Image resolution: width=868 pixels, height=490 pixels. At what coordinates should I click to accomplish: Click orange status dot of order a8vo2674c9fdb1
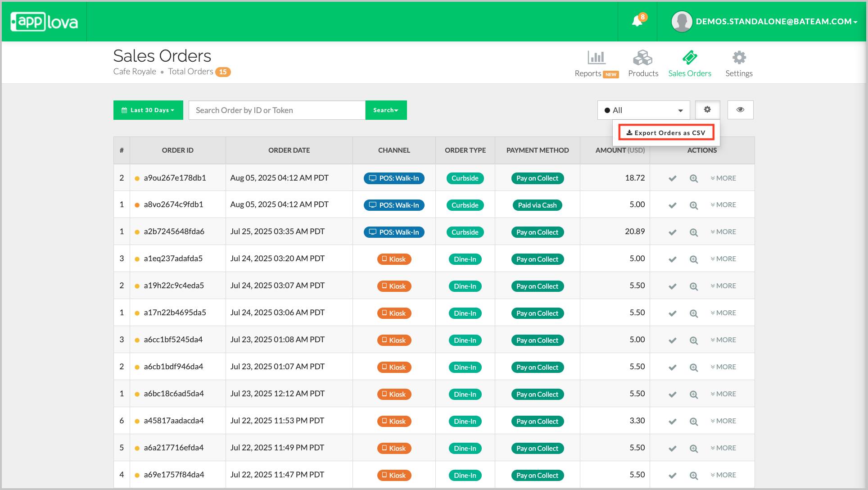[x=137, y=205]
